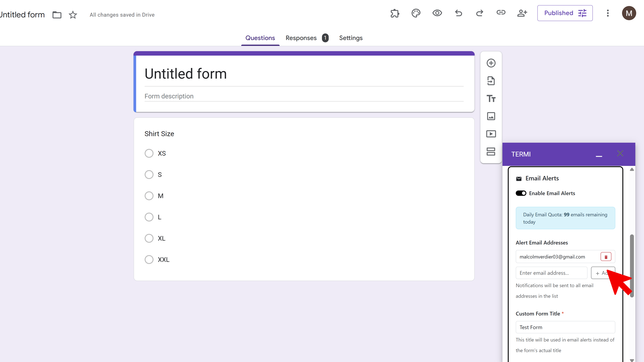The width and height of the screenshot is (644, 362).
Task: Select the XL shirt size option
Action: pyautogui.click(x=149, y=238)
